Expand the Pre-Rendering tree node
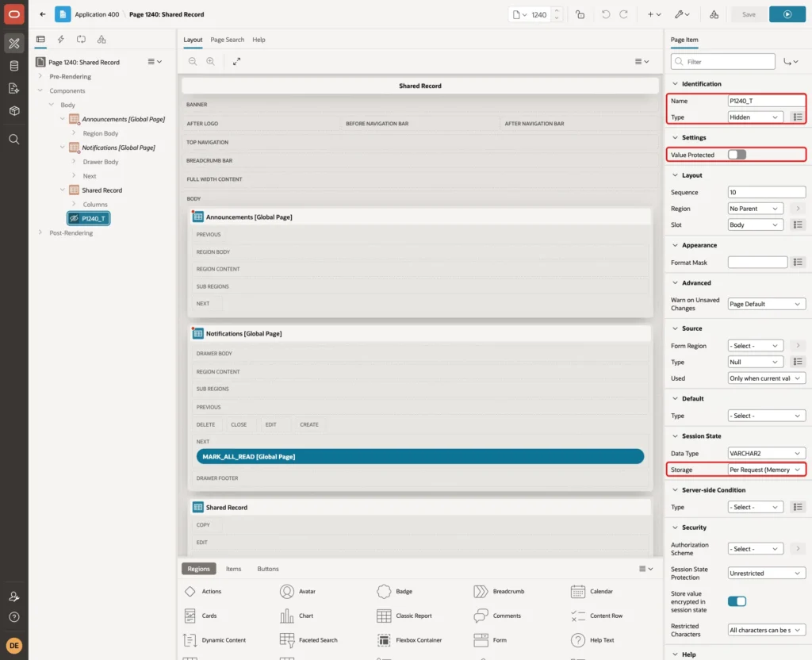Screen dimensions: 812x660 pos(40,76)
